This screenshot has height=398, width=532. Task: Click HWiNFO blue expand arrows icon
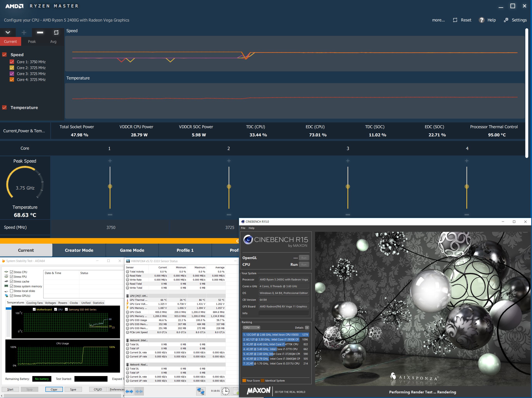[x=129, y=391]
